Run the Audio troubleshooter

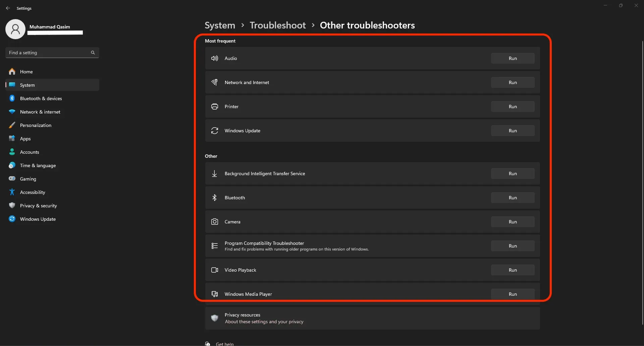click(x=513, y=58)
